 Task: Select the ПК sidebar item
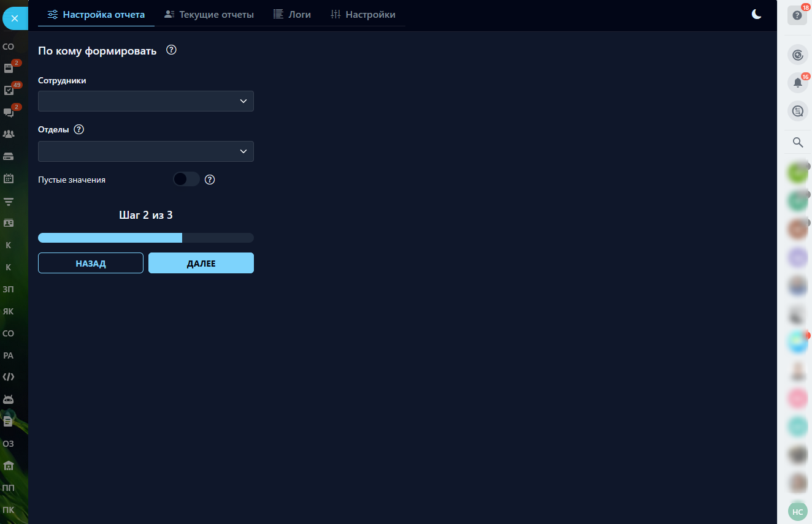coord(8,510)
